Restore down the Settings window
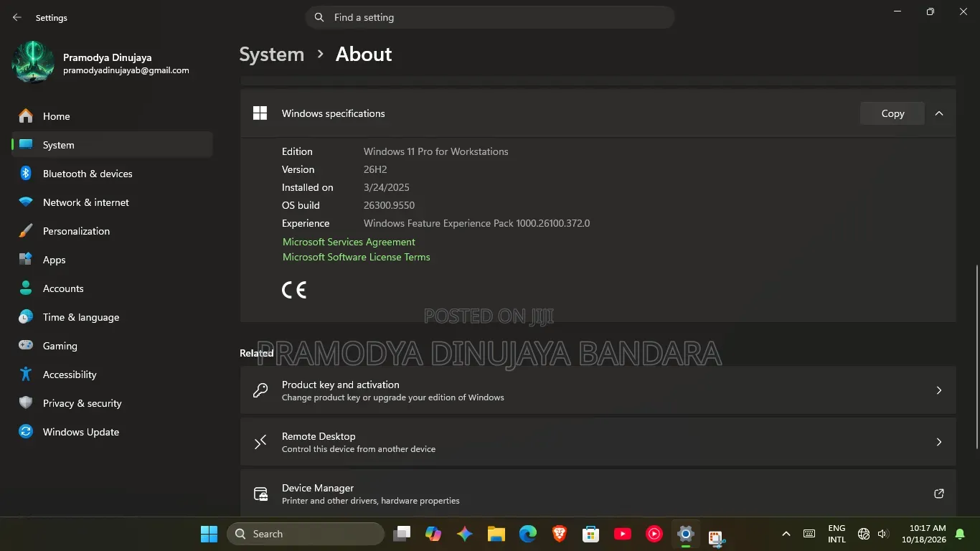Screen dimensions: 980x551 (x=930, y=11)
